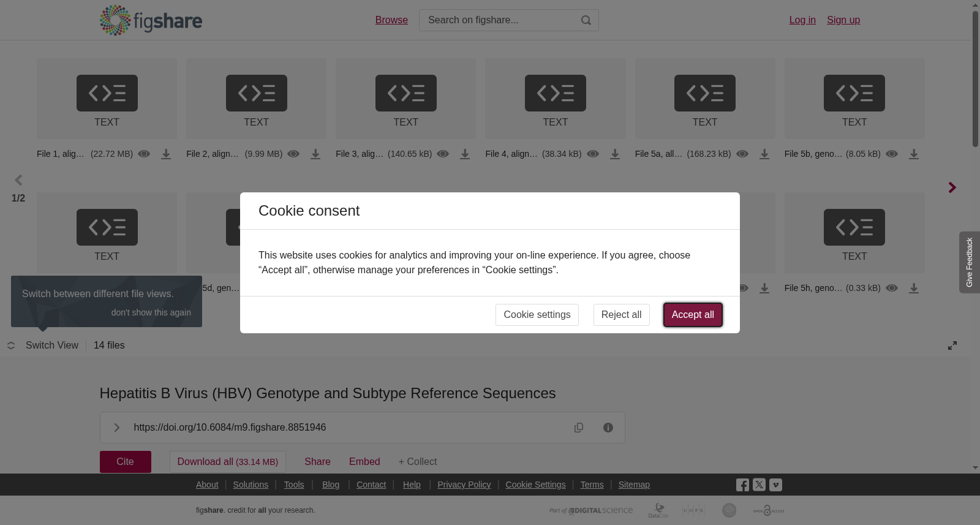Download File 5h using its download icon
This screenshot has height=525, width=980.
(914, 289)
